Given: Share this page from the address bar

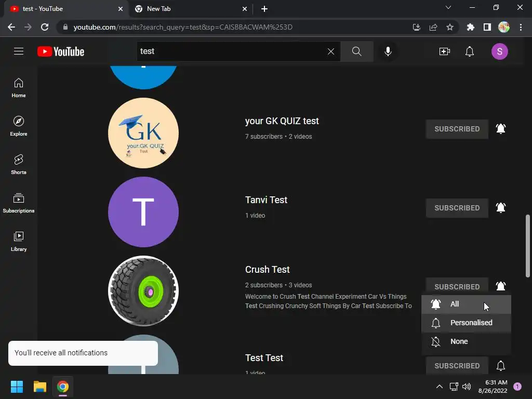Looking at the screenshot, I should [x=433, y=27].
